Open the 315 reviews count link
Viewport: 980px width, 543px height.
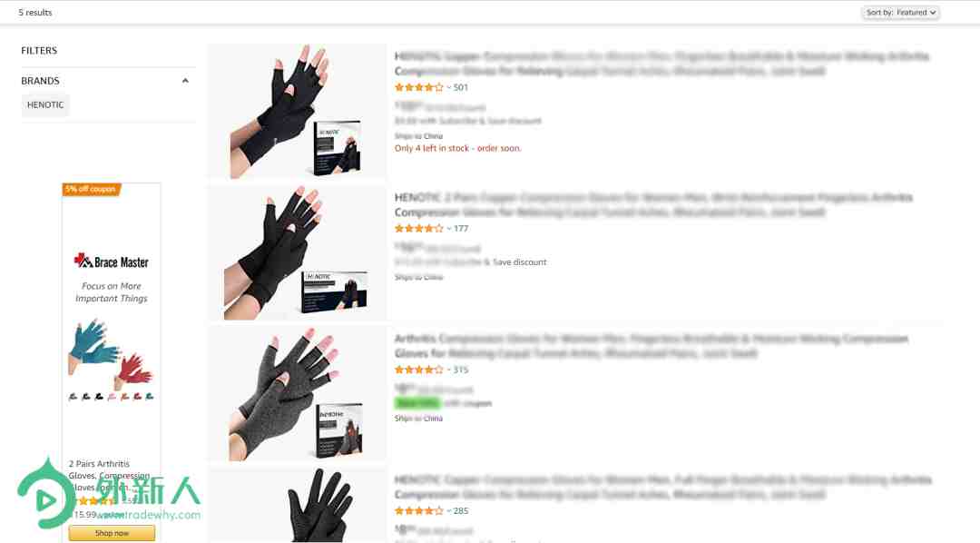461,370
